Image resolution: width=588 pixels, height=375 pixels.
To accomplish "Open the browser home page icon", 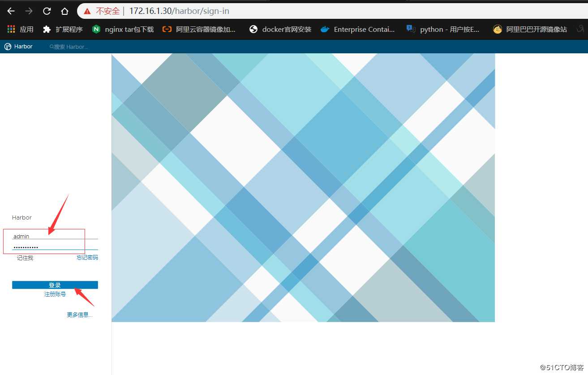I will (65, 11).
